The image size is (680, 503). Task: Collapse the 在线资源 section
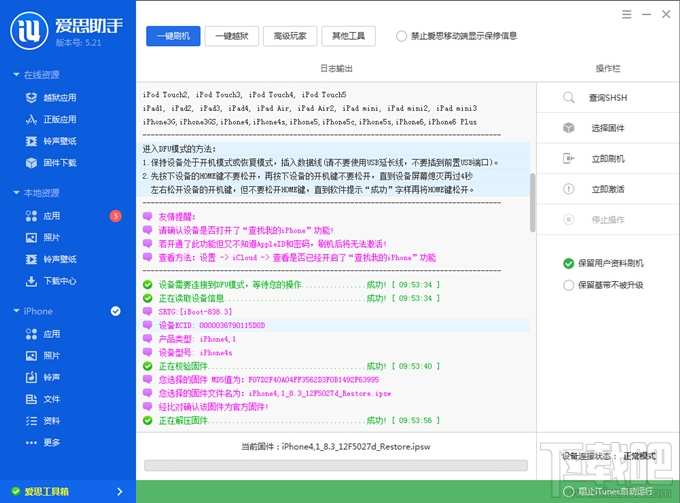click(x=16, y=75)
